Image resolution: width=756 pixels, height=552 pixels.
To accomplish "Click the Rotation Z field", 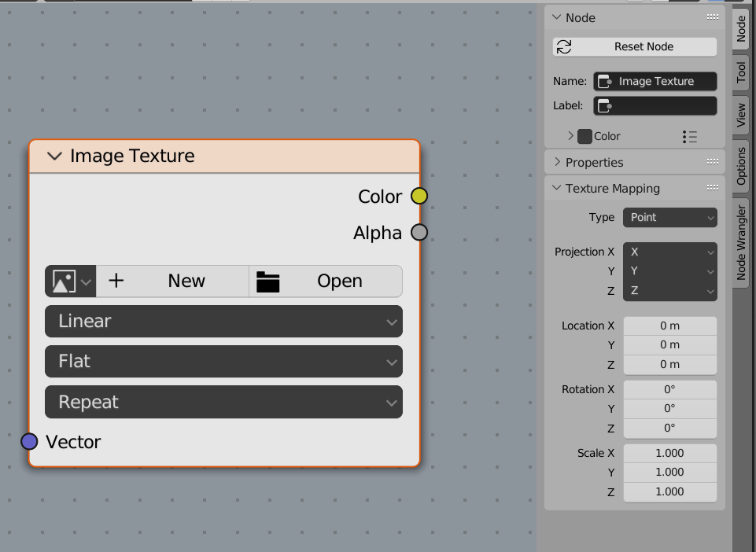I will 669,428.
